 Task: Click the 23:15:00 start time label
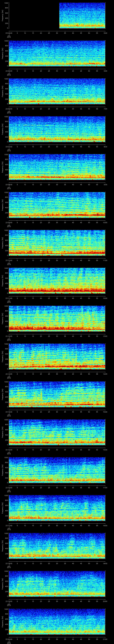point(9,450)
